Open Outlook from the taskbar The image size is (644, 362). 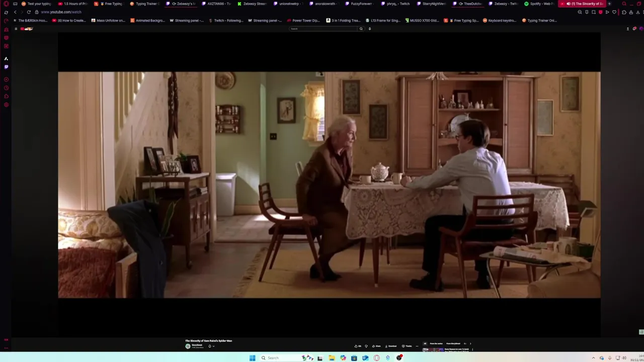coord(365,358)
